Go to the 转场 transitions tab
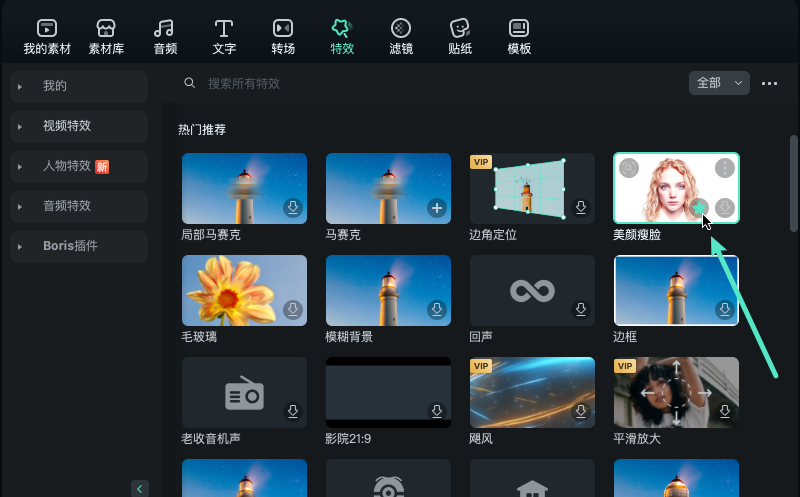This screenshot has height=497, width=800. 283,37
